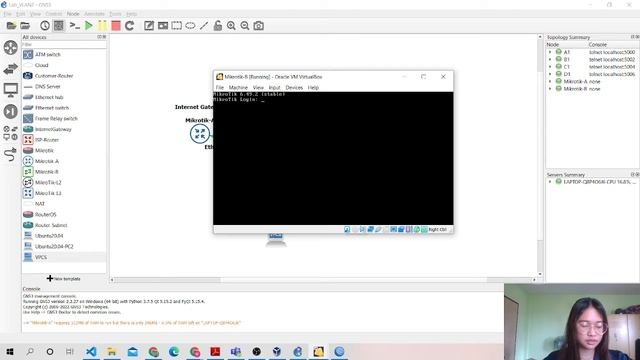Viewport: 640px width, 360px height.
Task: Select the draw ellipse tool
Action: 190,26
